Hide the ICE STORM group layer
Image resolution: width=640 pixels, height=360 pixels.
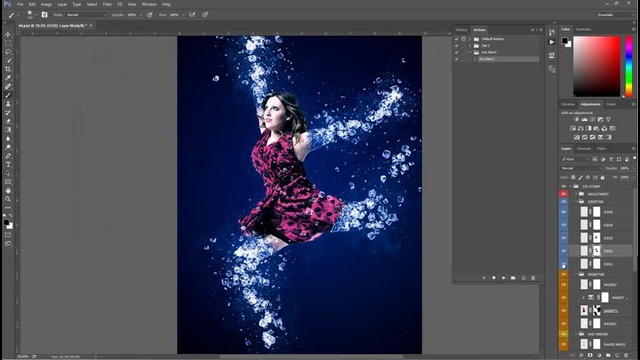(564, 187)
